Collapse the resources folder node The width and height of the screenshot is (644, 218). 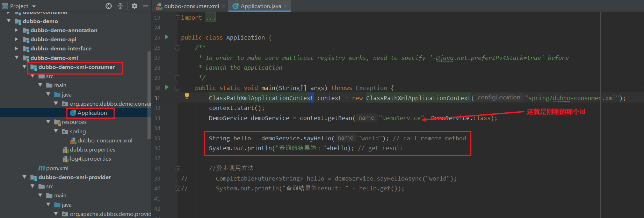48,122
